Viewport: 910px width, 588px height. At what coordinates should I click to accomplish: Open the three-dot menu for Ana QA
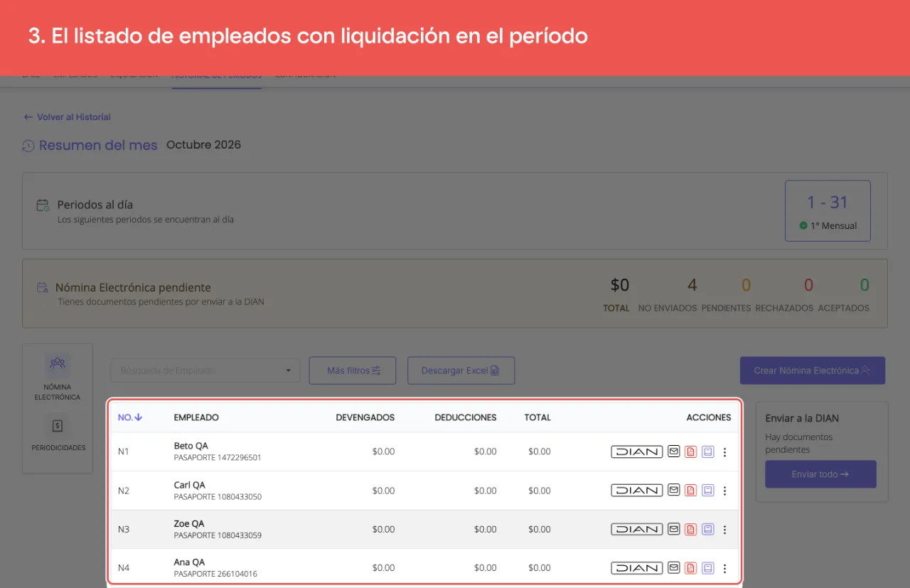tap(724, 568)
